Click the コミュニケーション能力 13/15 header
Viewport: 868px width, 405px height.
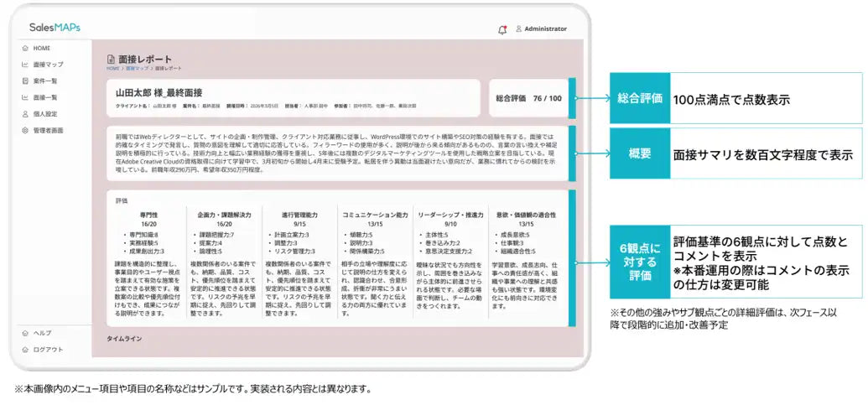coord(375,219)
